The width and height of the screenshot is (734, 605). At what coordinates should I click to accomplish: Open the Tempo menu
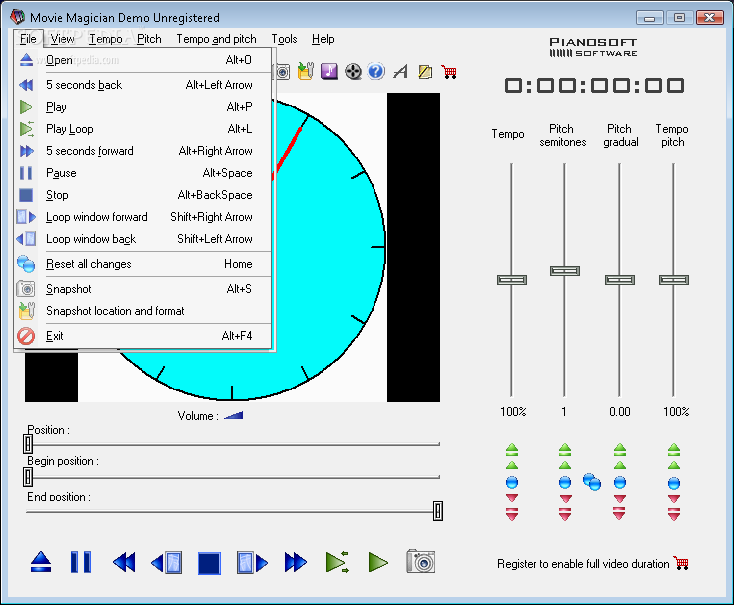106,39
